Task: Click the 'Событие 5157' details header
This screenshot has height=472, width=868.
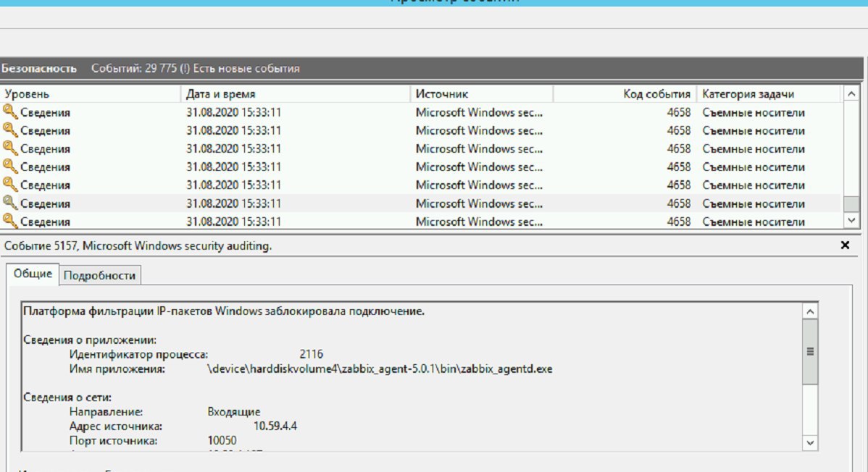Action: (138, 245)
